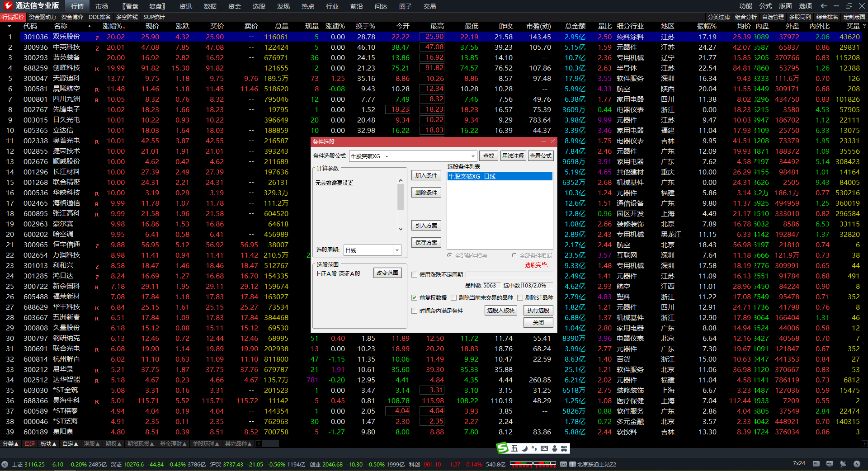This screenshot has height=471, width=868.
Task: Expand the 期货现货 bottom tab menu
Action: click(141, 444)
